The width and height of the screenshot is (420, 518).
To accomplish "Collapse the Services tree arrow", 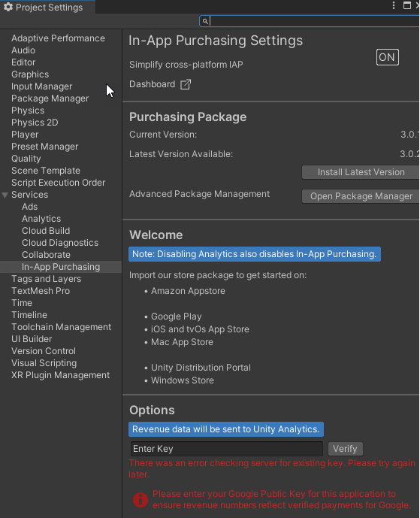I will [5, 195].
